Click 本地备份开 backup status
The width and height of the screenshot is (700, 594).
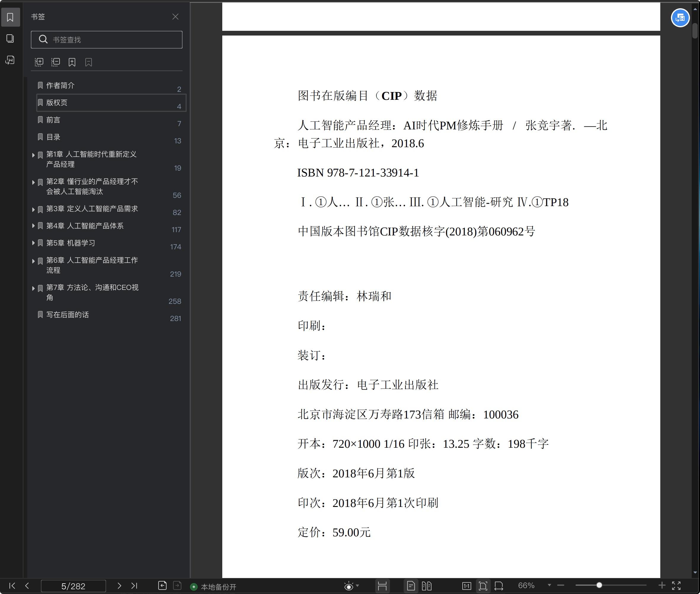pos(214,587)
